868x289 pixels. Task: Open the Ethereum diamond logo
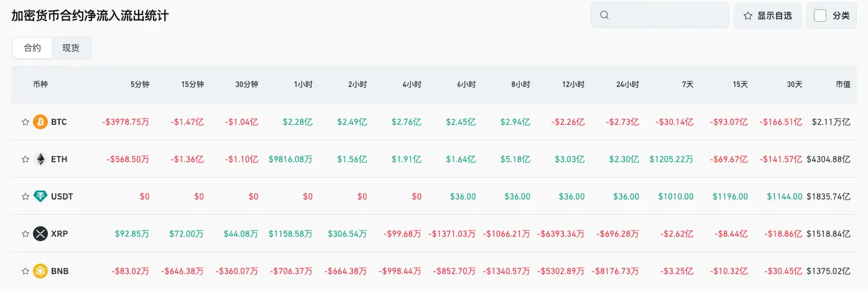40,159
